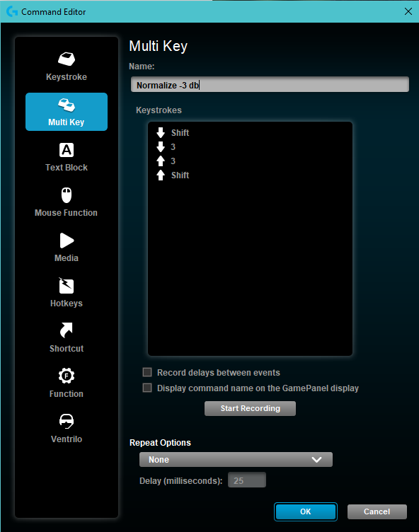Select the Media play icon
The height and width of the screenshot is (532, 419).
click(67, 241)
